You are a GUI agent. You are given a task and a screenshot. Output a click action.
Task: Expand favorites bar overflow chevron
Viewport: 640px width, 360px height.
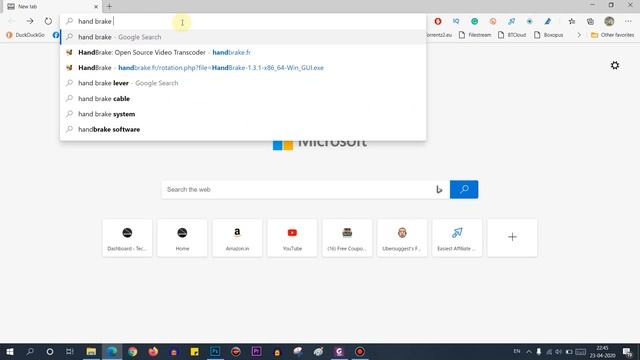pyautogui.click(x=579, y=35)
